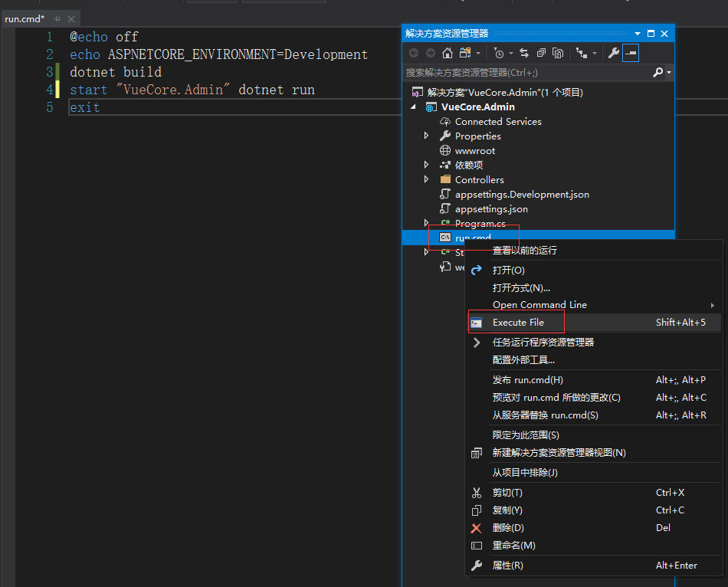This screenshot has width=728, height=587.
Task: Click the Show All Files icon
Action: click(x=558, y=53)
